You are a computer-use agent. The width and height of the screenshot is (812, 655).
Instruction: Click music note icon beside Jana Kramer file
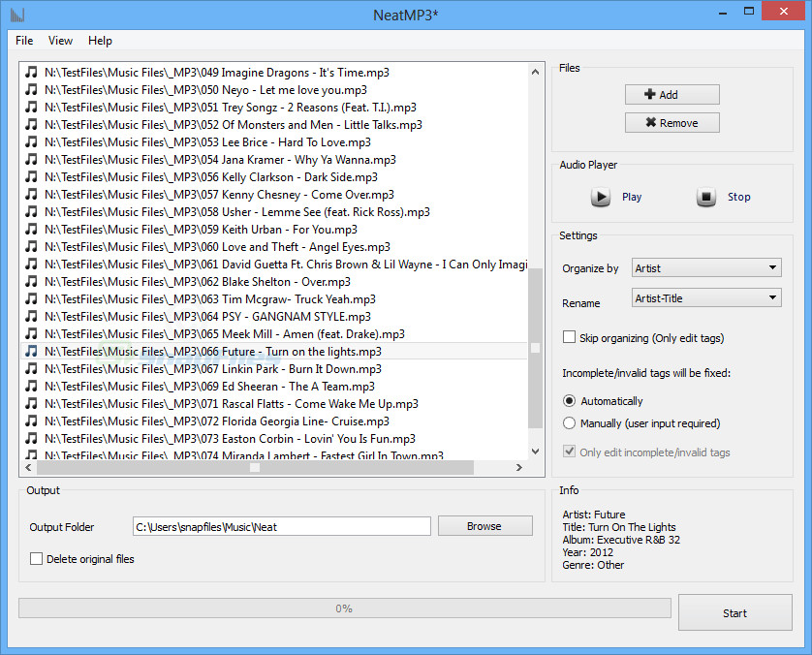(x=32, y=160)
